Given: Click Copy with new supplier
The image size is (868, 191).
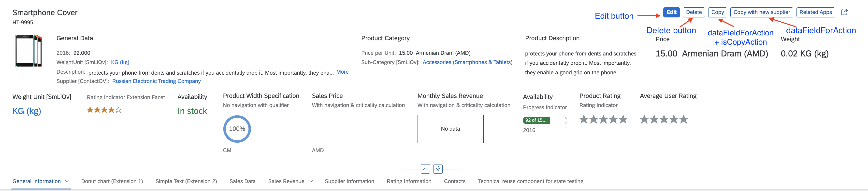Looking at the screenshot, I should (x=762, y=12).
